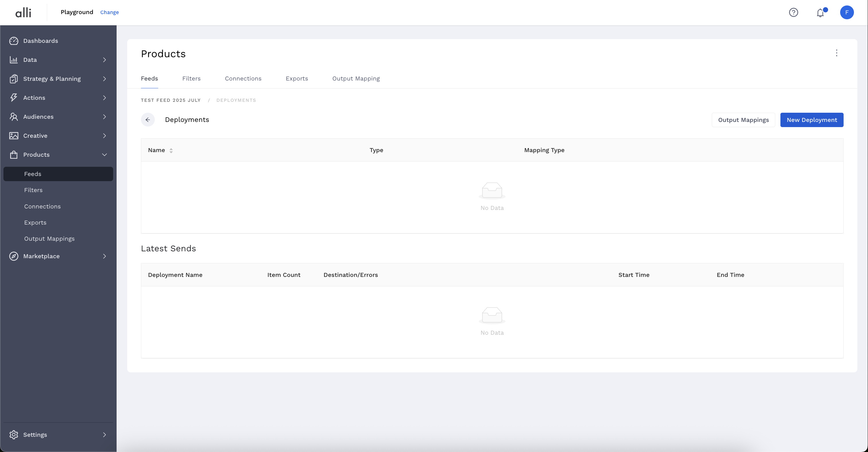Click the New Deployment button
This screenshot has height=452, width=868.
[811, 120]
